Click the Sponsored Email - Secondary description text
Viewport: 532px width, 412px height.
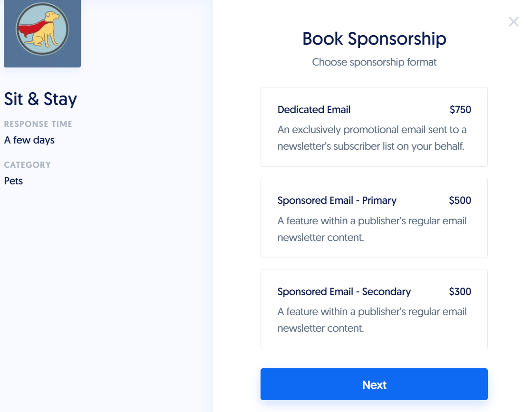[x=372, y=319]
